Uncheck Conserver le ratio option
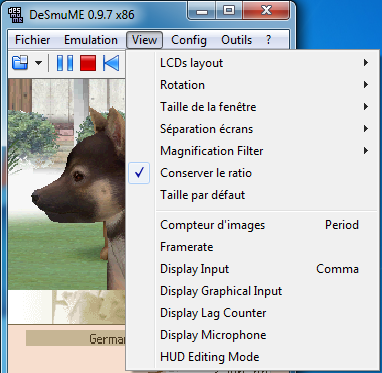 (252, 173)
